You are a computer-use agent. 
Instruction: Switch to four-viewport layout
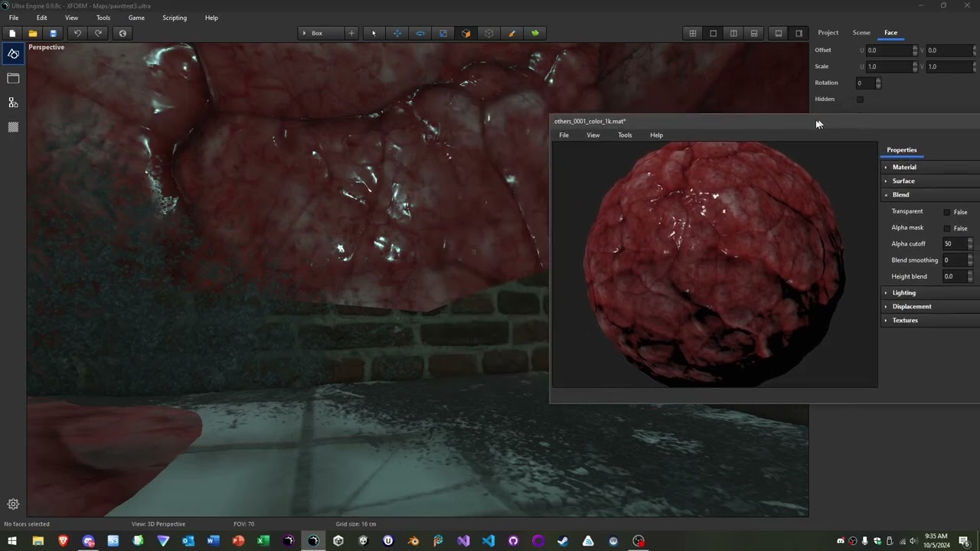click(x=693, y=33)
